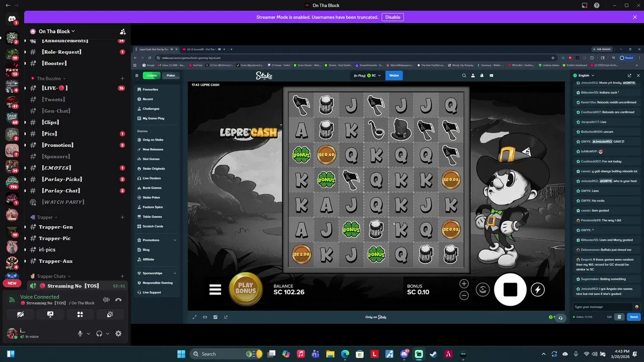This screenshot has height=362, width=644.
Task: Click the chat message input field
Action: (x=603, y=307)
